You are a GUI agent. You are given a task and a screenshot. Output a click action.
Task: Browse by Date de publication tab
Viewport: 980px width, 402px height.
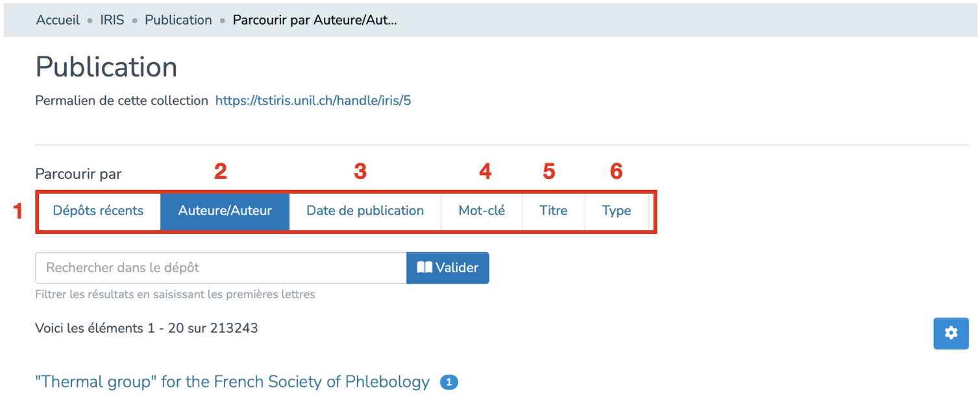tap(365, 211)
